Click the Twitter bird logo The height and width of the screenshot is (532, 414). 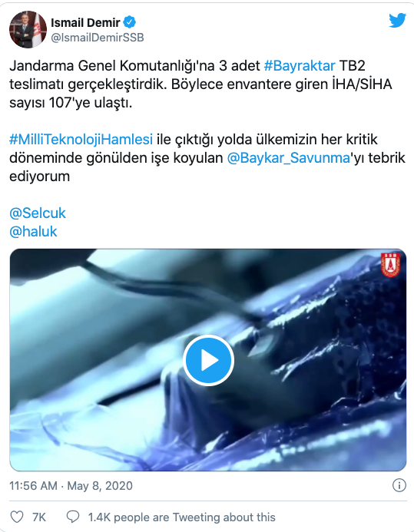pyautogui.click(x=397, y=21)
